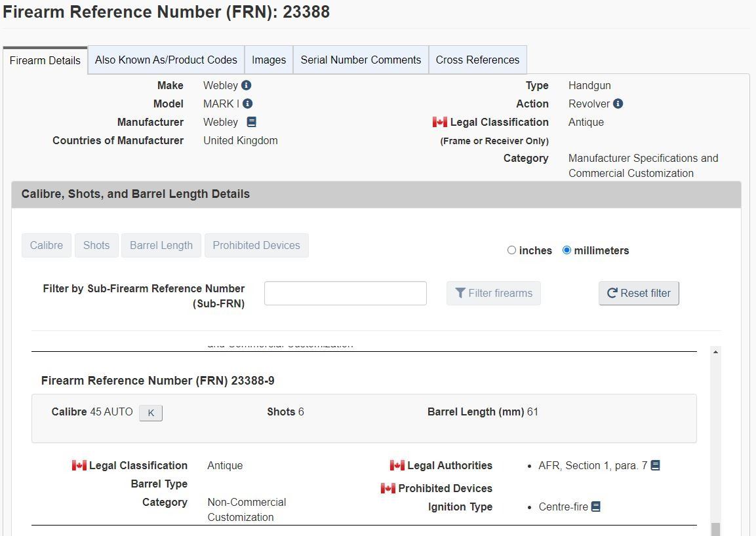This screenshot has height=536, width=756.
Task: Open the Images tab
Action: tap(269, 60)
